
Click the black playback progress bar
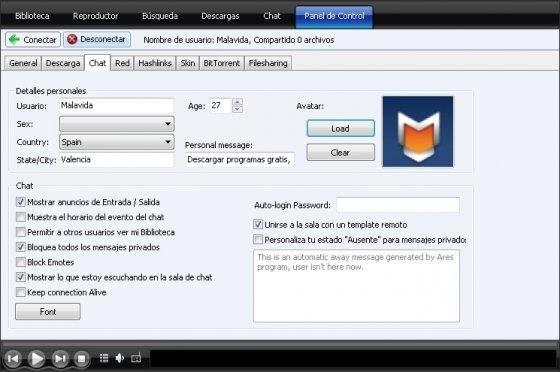[x=354, y=358]
